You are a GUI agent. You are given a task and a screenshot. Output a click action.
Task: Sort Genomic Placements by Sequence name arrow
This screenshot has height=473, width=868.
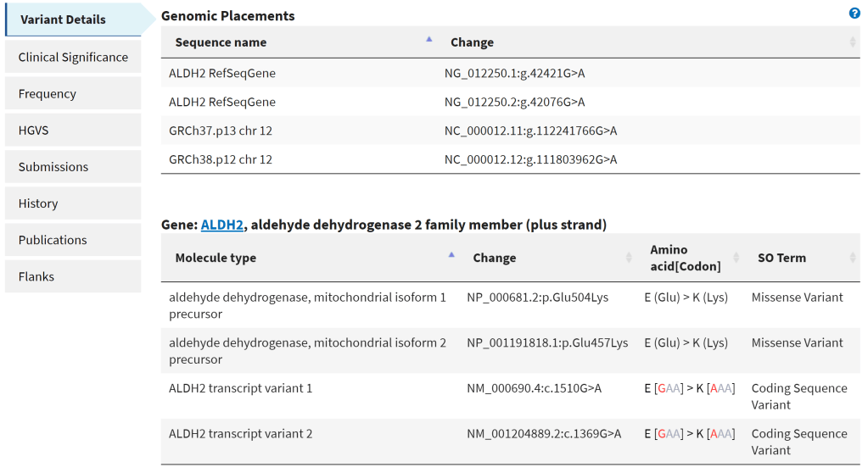tap(428, 40)
